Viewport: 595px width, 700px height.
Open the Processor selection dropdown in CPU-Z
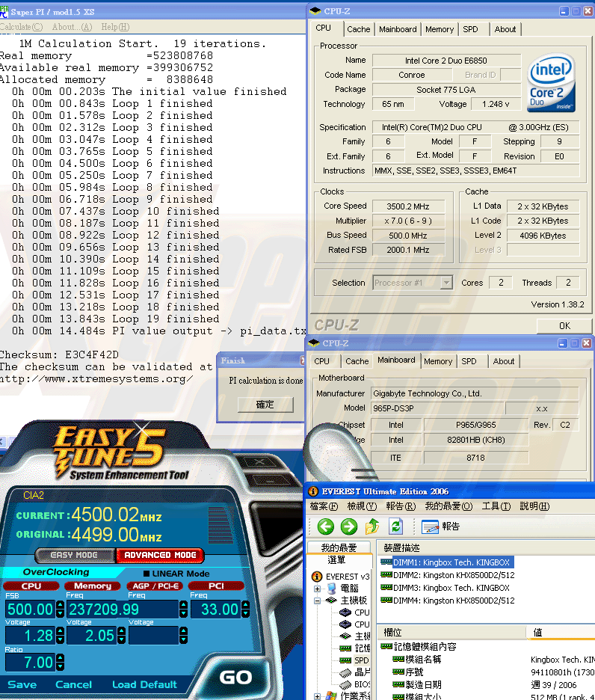[x=446, y=283]
